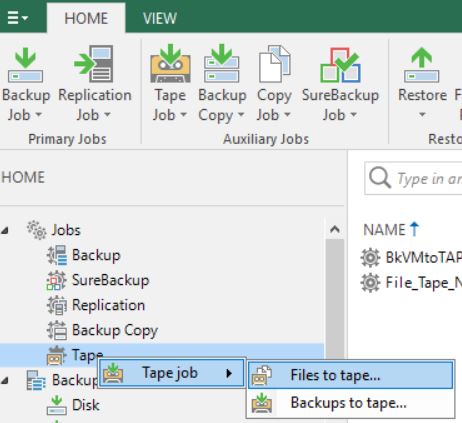Click the tree scrollbar up arrow
462x423 pixels.
point(335,229)
